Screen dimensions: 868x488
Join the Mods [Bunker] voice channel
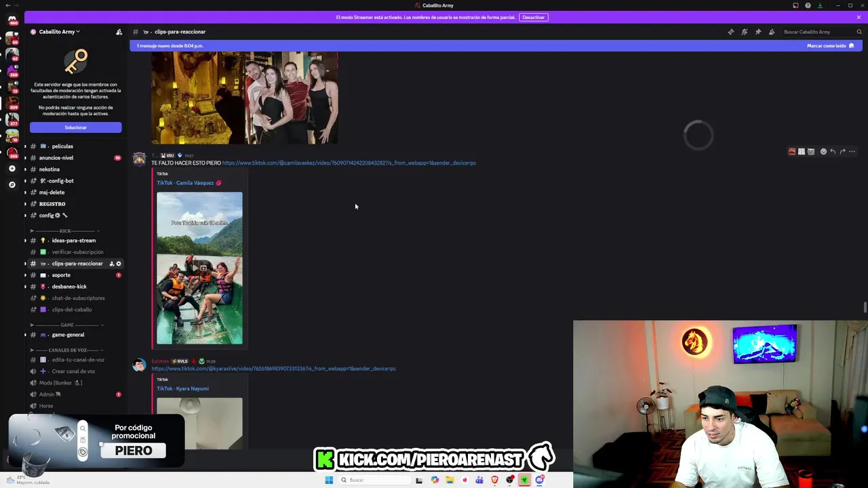75,383
